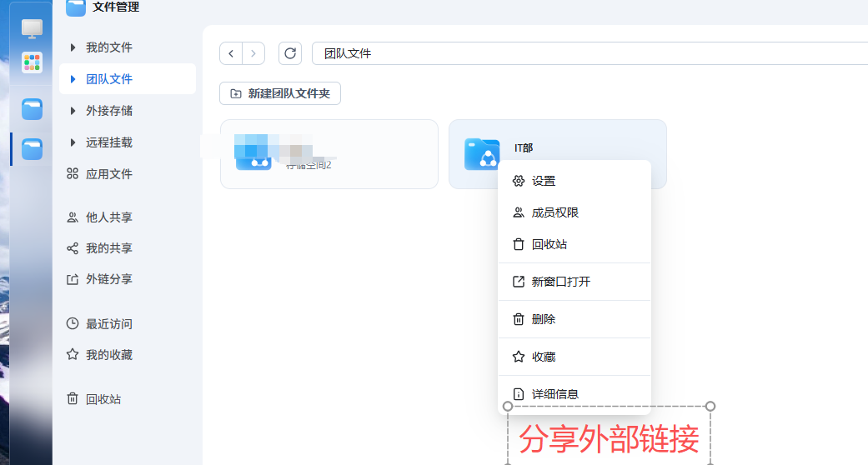Open 他人共享 in the sidebar
Screen dimensions: 868x465
coord(109,217)
